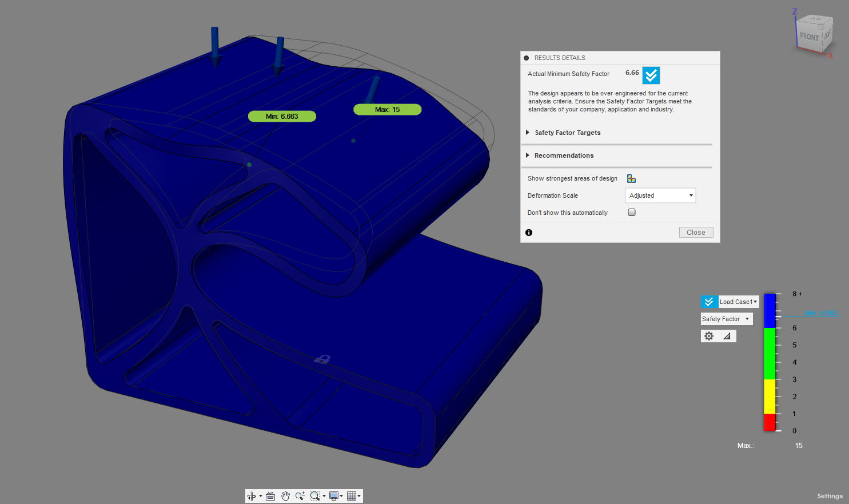The image size is (849, 504).
Task: Open the Load Case1 dropdown
Action: pos(739,302)
